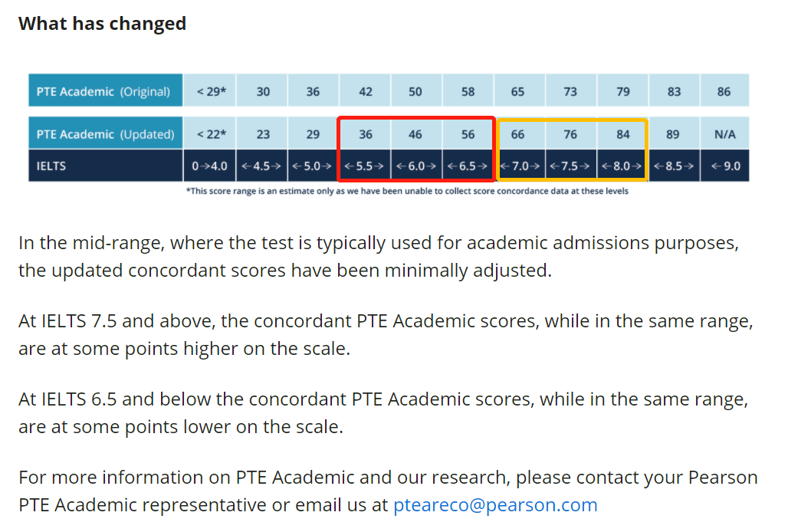Click the IELTS 9.0 band cell
Screen dimensions: 788x532
point(724,166)
